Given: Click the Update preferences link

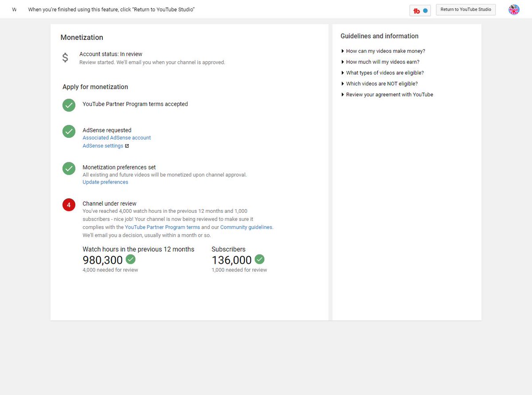Looking at the screenshot, I should click(105, 182).
